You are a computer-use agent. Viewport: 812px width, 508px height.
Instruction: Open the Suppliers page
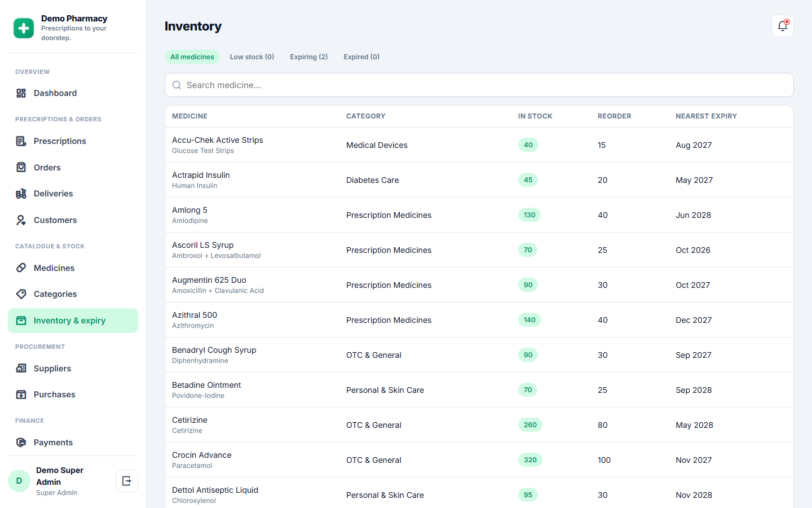pos(73,369)
